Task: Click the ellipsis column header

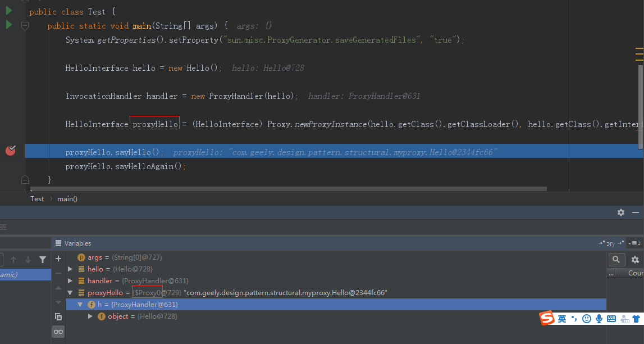Action: point(611,273)
